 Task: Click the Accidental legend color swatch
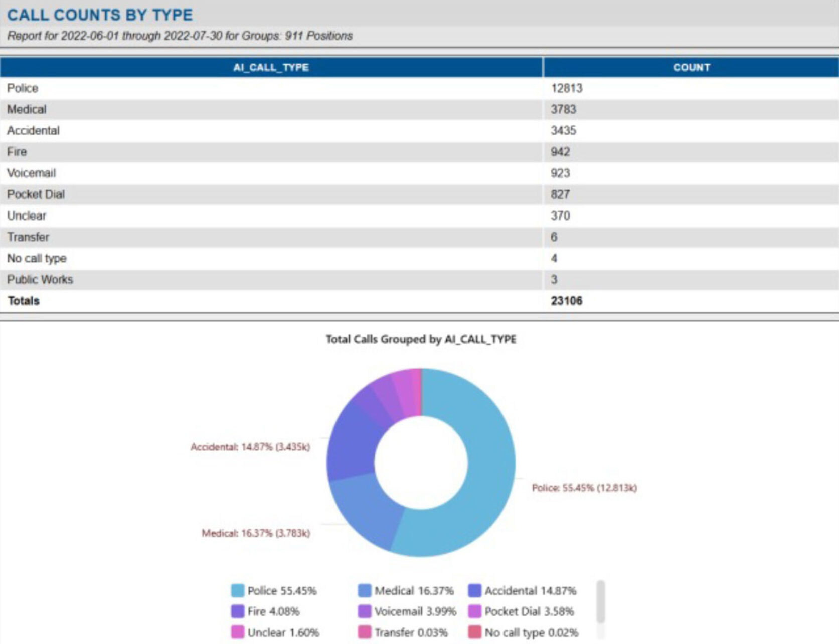[474, 590]
